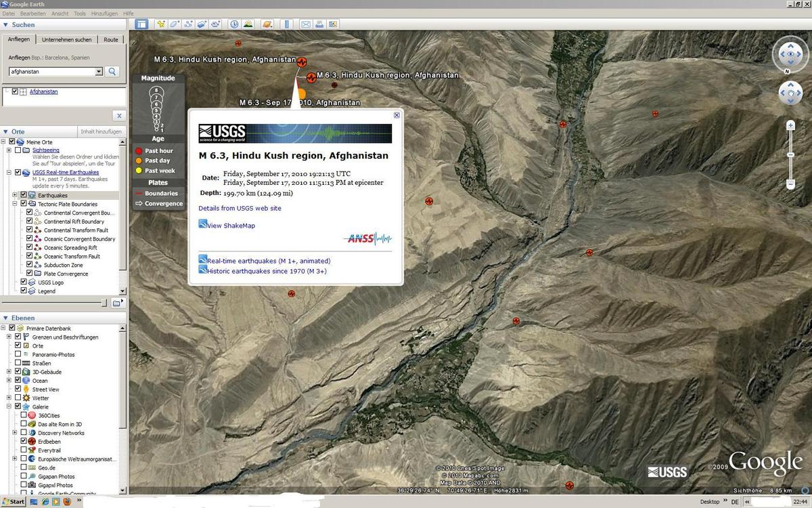The image size is (812, 508).
Task: Click the move joystick hand control
Action: [x=790, y=93]
